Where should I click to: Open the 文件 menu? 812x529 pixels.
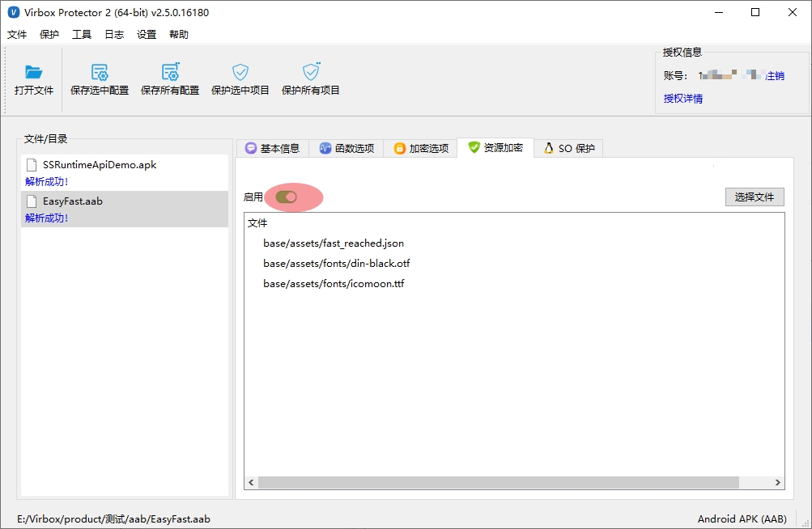click(x=17, y=35)
